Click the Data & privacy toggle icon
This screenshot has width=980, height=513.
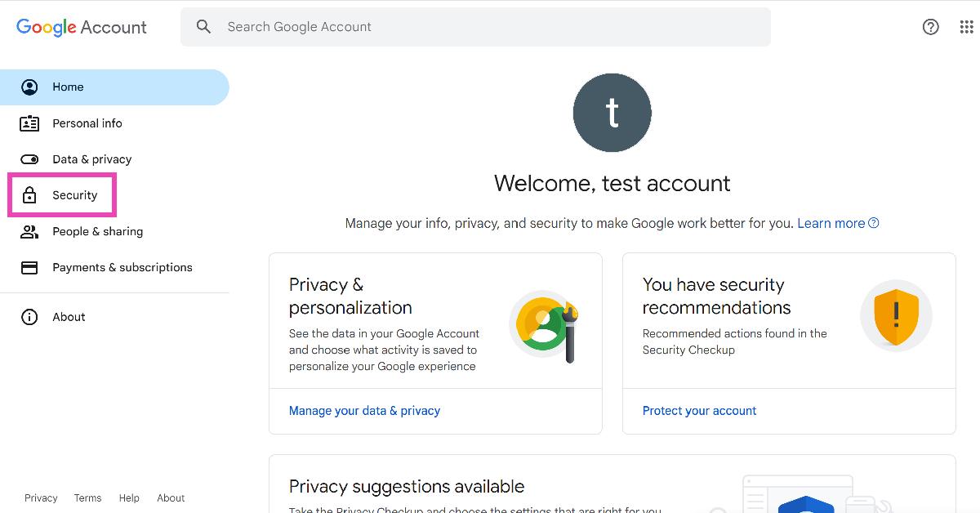(x=29, y=159)
